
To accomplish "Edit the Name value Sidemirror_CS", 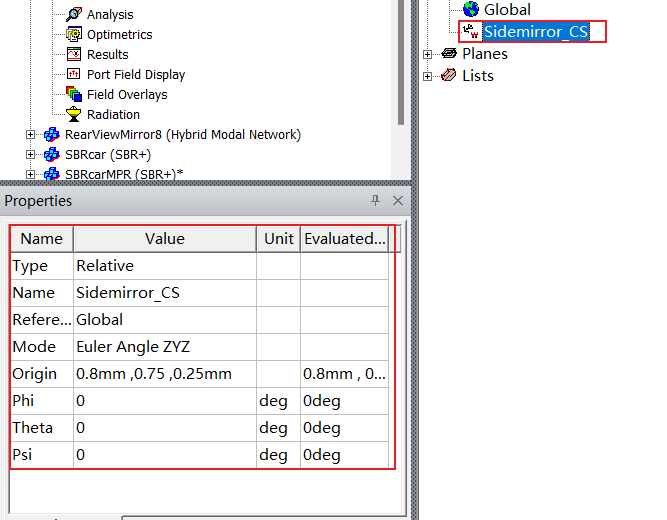I will click(165, 293).
